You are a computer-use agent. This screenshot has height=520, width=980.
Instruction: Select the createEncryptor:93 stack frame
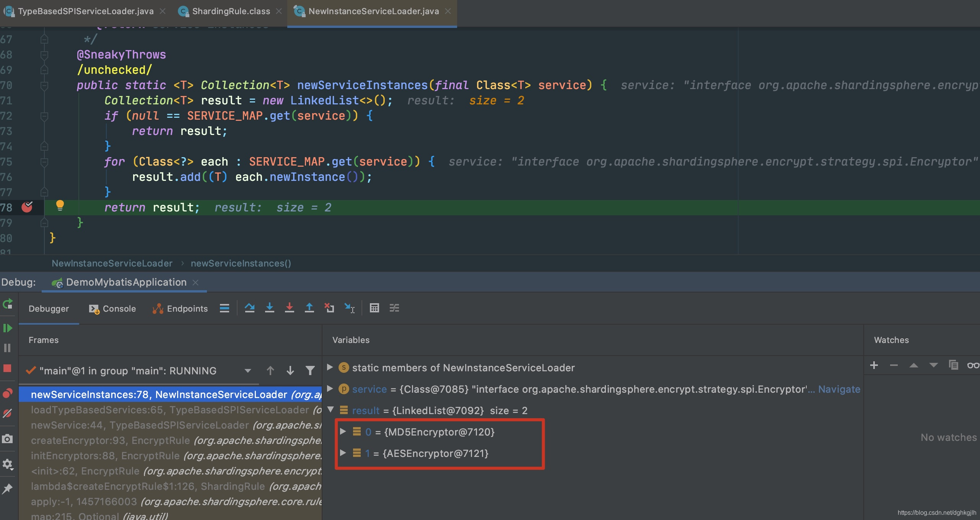pyautogui.click(x=171, y=440)
